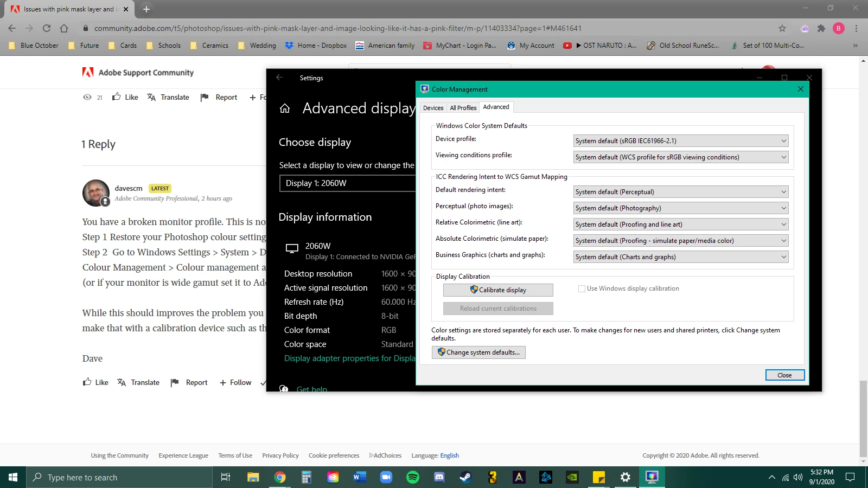Image resolution: width=868 pixels, height=488 pixels.
Task: Click the taskbar search box
Action: [119, 477]
